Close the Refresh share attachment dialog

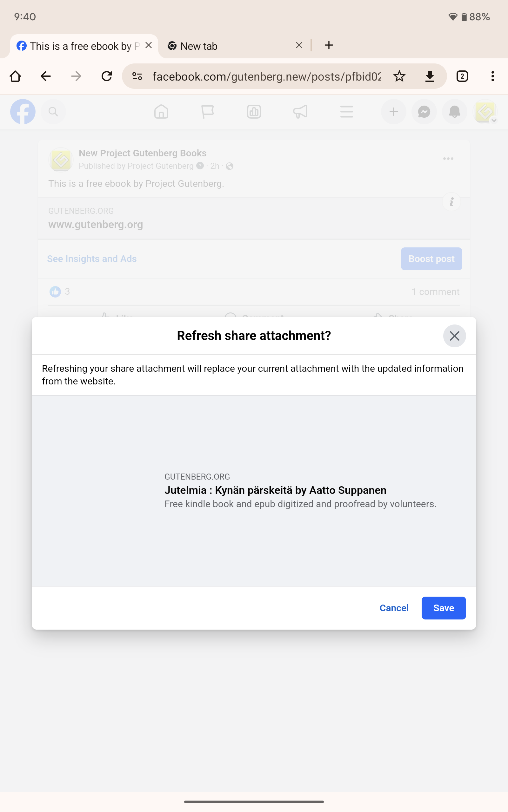[x=454, y=336]
